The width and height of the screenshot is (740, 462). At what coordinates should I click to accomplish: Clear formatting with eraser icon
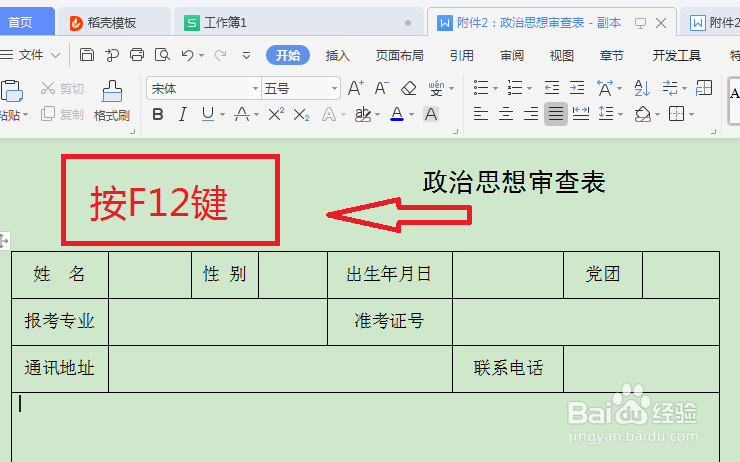(409, 88)
